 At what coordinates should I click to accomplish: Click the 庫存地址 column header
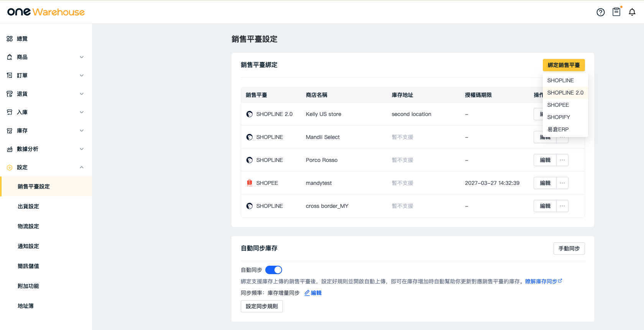click(x=402, y=95)
